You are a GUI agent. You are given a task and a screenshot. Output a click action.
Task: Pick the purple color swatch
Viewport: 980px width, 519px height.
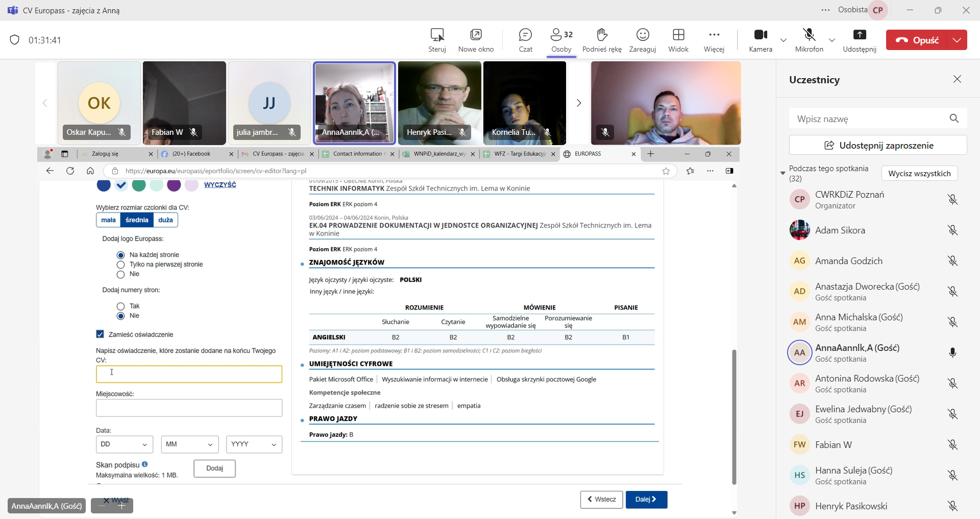(174, 185)
